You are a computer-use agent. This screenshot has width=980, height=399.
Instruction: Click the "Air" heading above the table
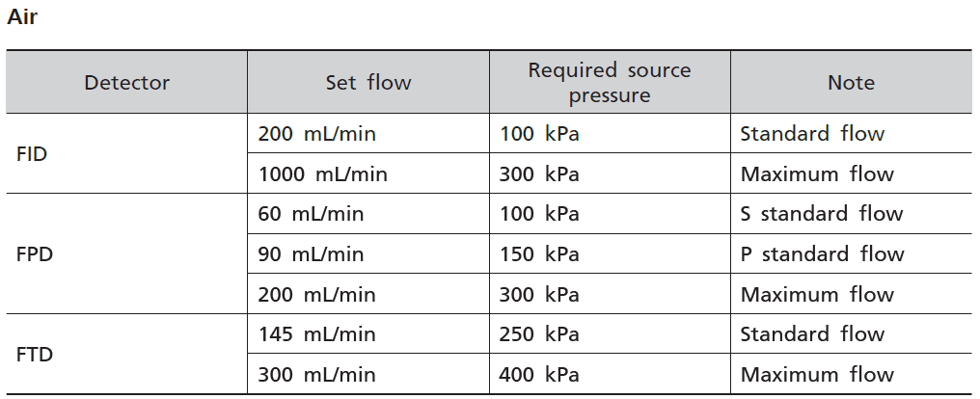[21, 18]
